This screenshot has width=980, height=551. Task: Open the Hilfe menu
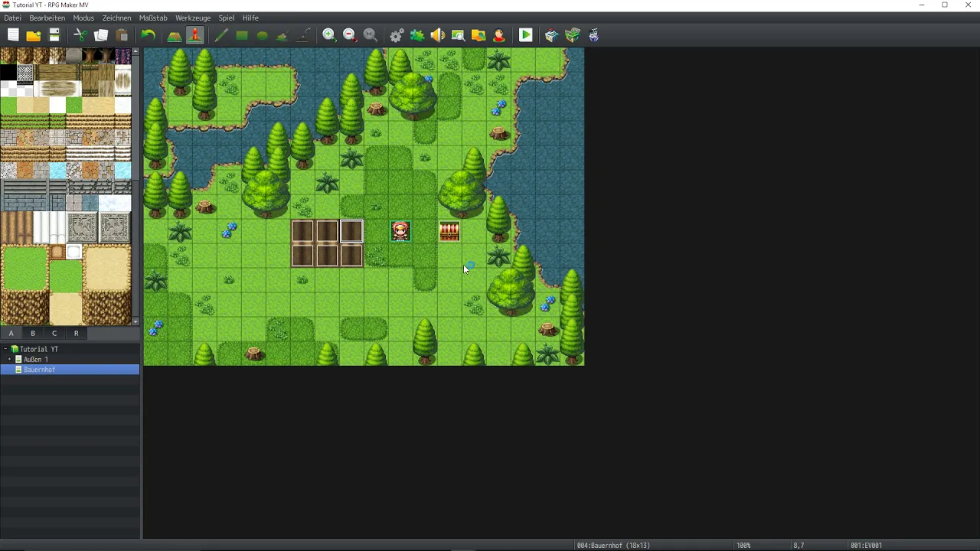tap(250, 18)
